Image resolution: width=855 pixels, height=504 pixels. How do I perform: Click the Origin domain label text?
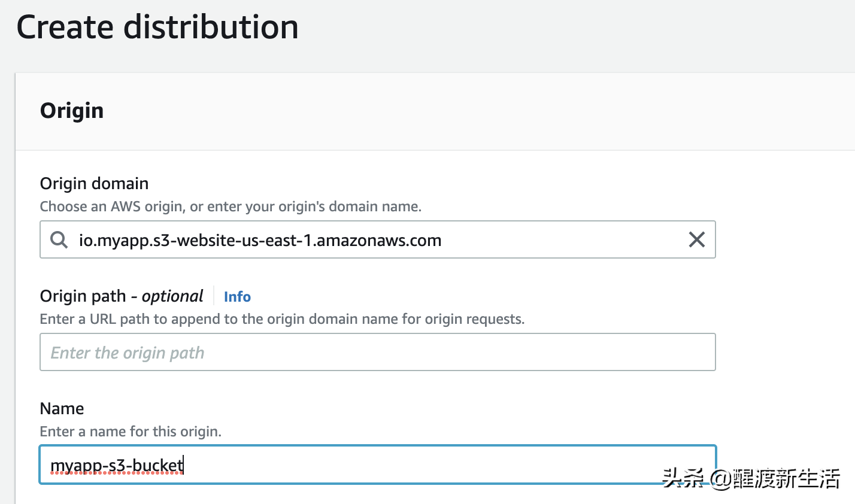93,183
